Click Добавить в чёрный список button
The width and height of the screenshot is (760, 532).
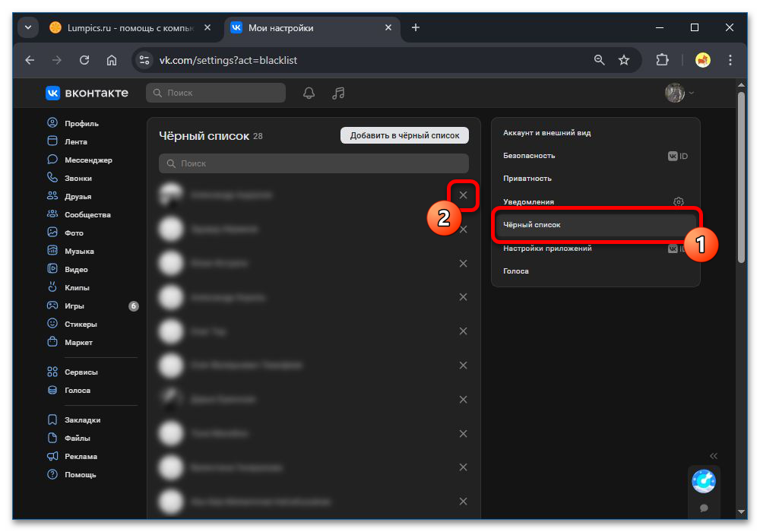click(404, 135)
